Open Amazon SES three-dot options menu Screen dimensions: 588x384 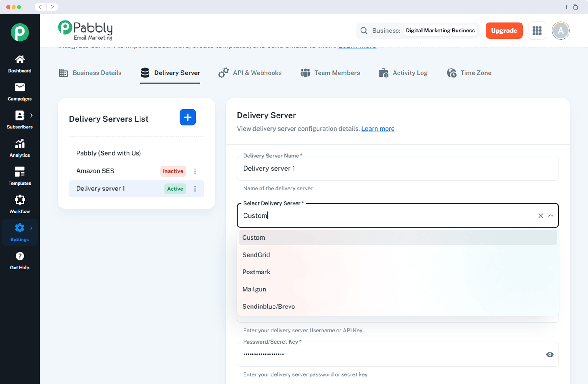click(195, 171)
